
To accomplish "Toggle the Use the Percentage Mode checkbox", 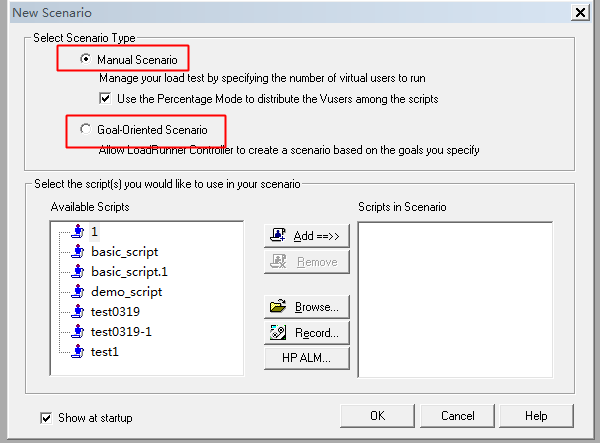I will [105, 98].
